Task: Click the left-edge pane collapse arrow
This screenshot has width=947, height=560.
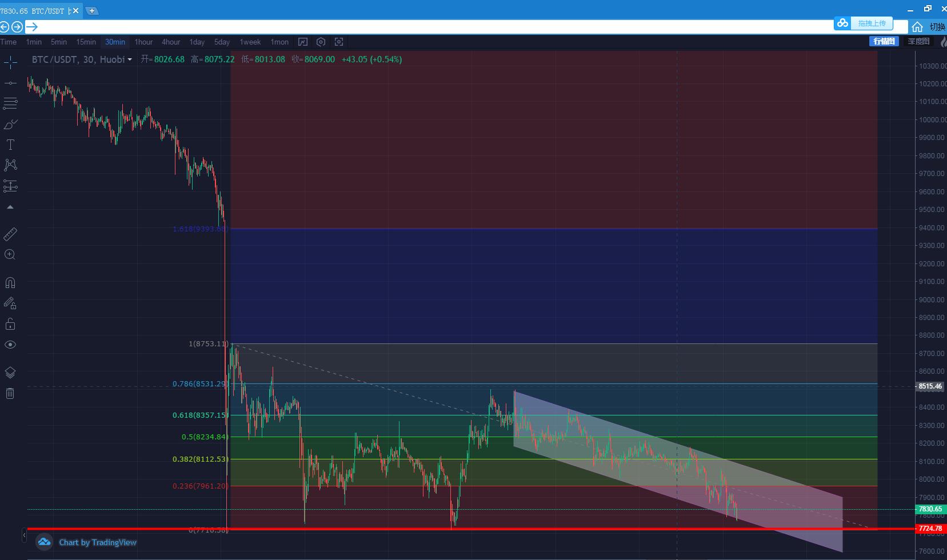Action: (25, 535)
